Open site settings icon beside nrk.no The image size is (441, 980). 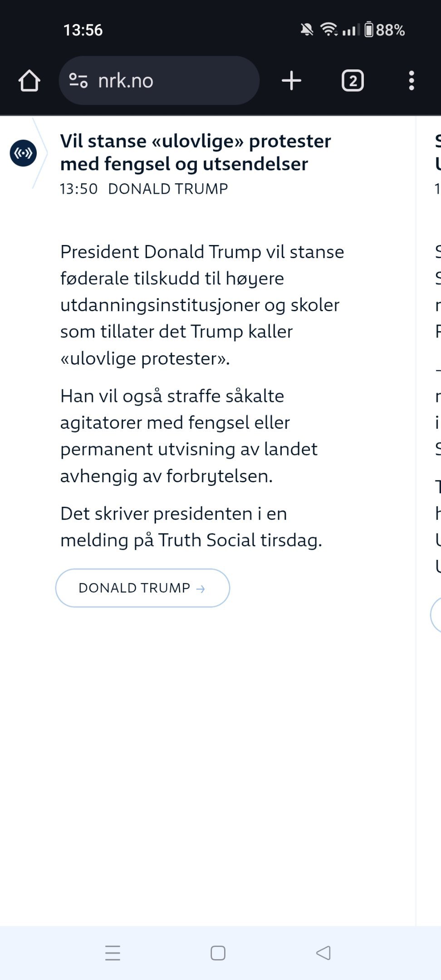78,81
